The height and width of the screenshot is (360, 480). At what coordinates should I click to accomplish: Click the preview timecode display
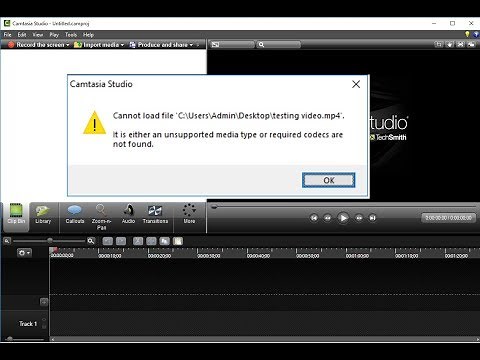[x=449, y=218]
